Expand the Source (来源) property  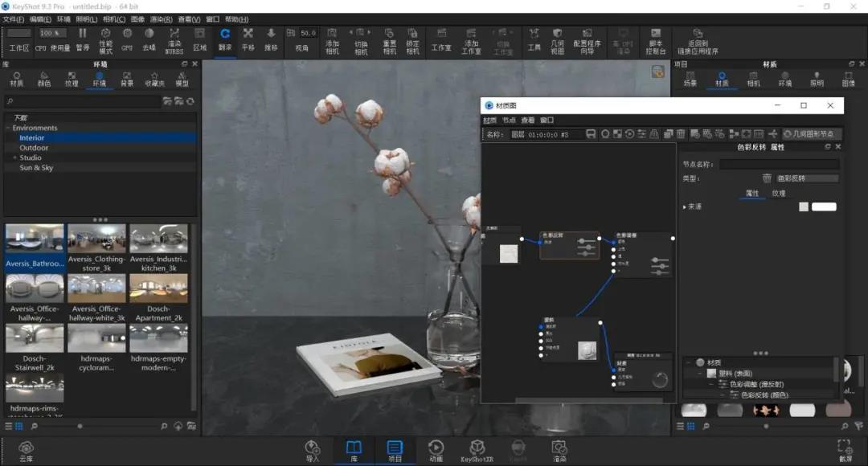tap(685, 206)
